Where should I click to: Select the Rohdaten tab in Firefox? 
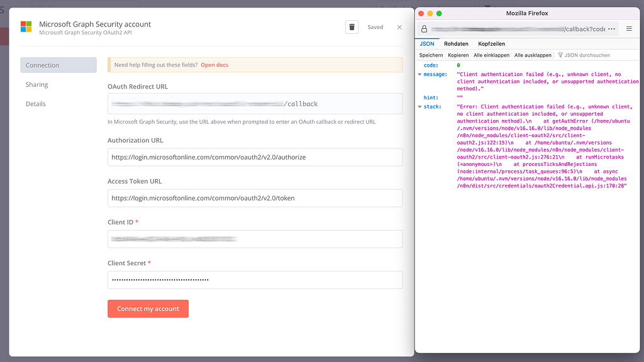[x=456, y=43]
